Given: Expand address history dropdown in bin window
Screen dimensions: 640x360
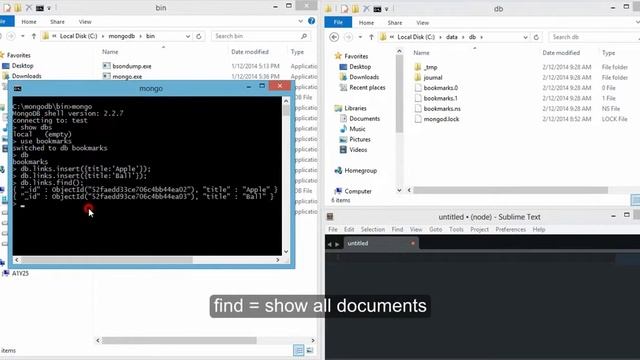Looking at the screenshot, I should point(188,36).
